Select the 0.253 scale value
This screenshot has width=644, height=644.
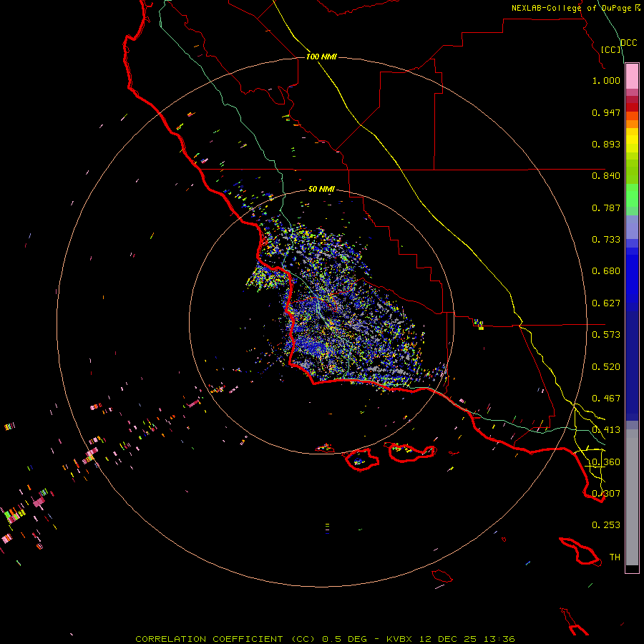[606, 525]
